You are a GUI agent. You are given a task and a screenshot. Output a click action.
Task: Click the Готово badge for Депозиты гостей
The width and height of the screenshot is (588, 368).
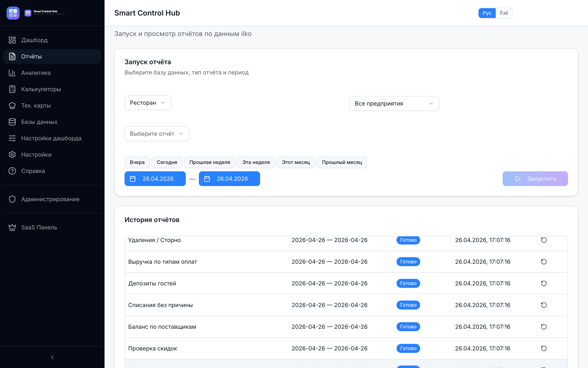408,283
